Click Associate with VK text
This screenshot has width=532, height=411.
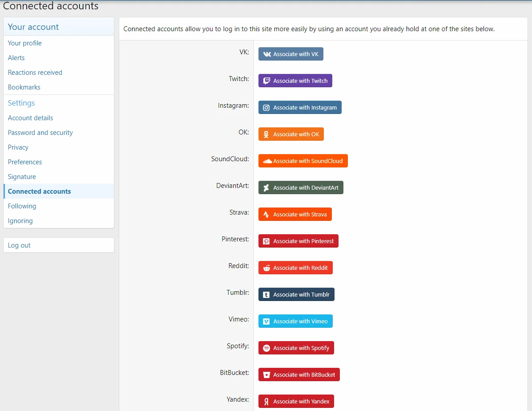[296, 54]
